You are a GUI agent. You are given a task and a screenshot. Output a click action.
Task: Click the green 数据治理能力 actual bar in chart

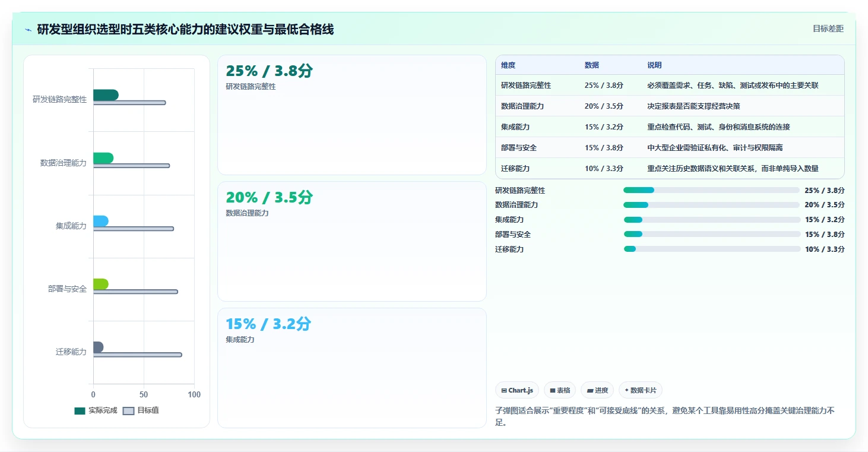coord(103,158)
